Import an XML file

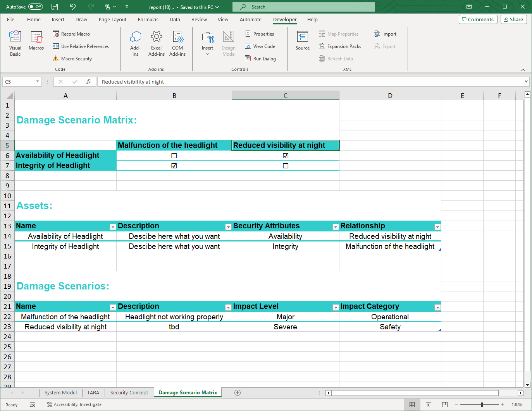pyautogui.click(x=385, y=34)
